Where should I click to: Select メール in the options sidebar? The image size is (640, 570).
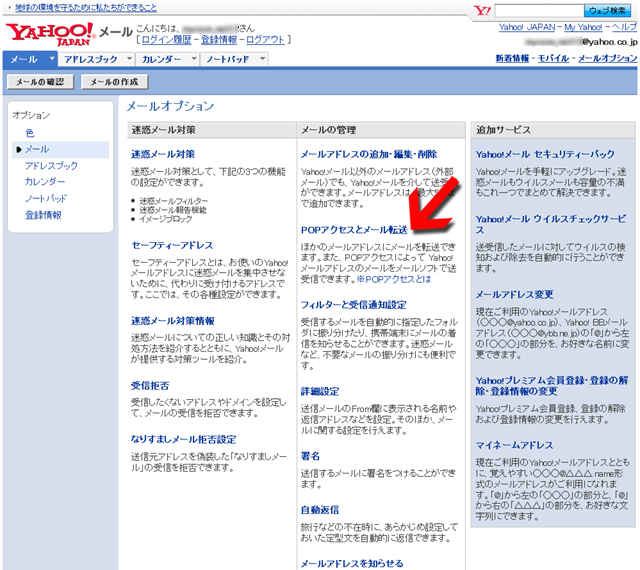pos(37,149)
